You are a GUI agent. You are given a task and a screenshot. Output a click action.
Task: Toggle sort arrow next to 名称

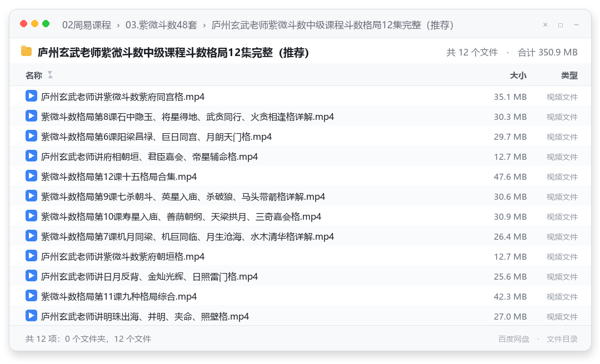coord(50,75)
